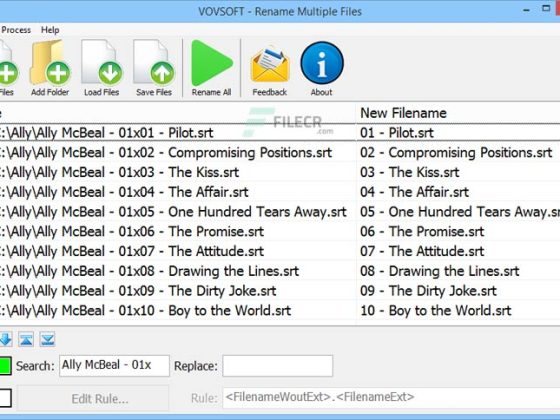This screenshot has height=420, width=560.
Task: Select the Rule option toggle beside Edit Rule
Action: [5, 398]
